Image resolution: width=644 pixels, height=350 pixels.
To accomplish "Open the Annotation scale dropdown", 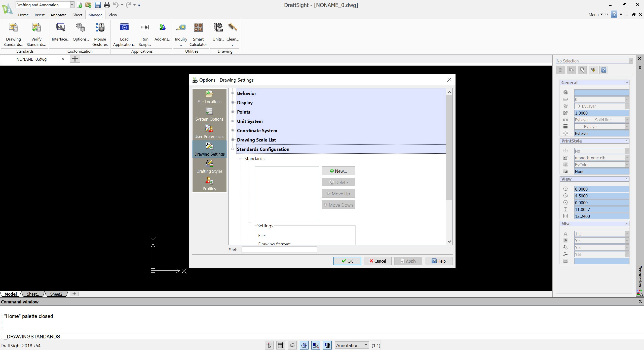I will coord(352,345).
